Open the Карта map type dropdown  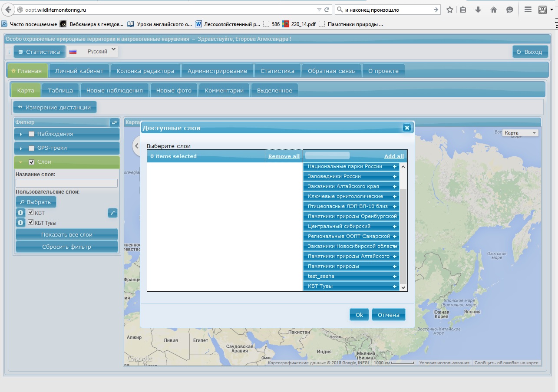point(520,133)
